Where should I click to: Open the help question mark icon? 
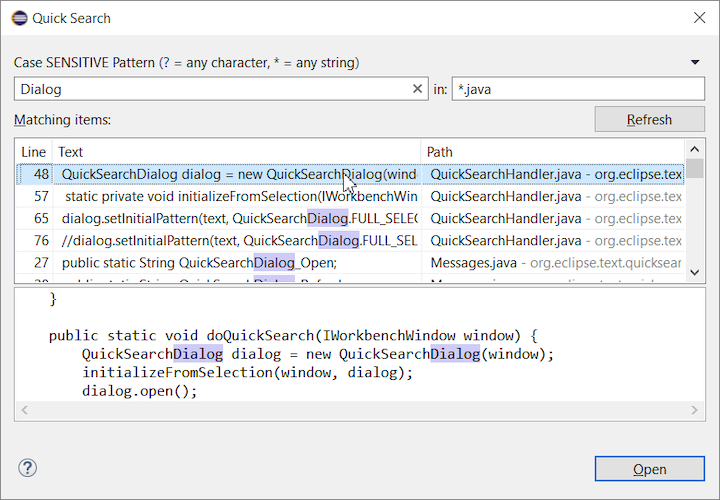pos(28,468)
